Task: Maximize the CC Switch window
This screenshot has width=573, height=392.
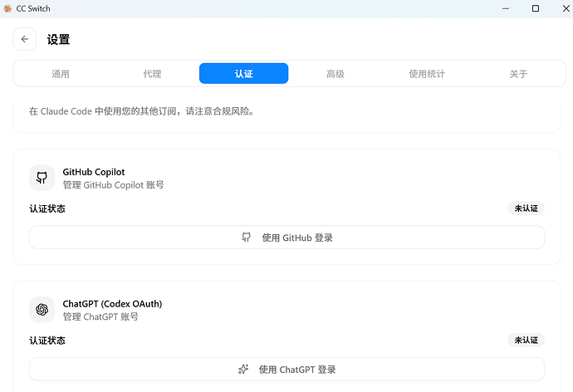Action: click(536, 8)
